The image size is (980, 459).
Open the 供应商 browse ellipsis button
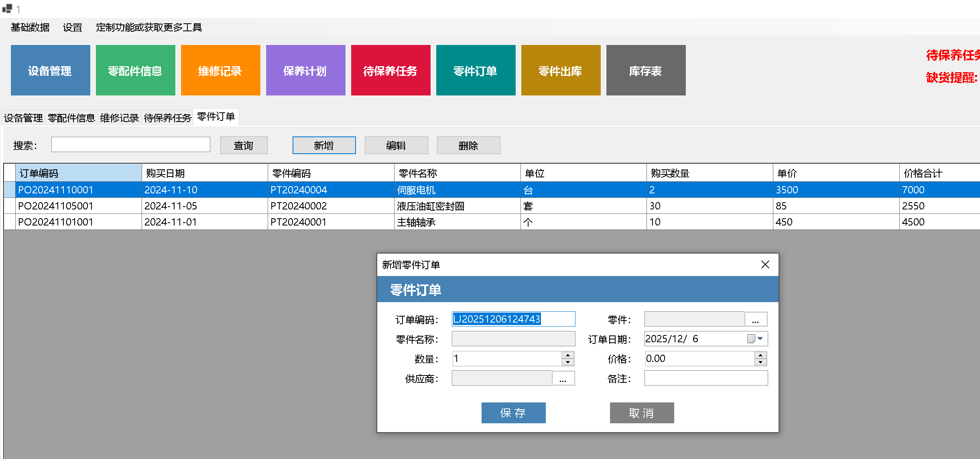[563, 378]
